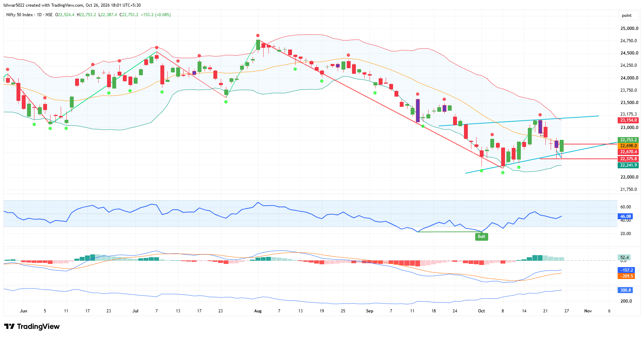Viewport: 644px width, 337px height.
Task: Click the 24,500.0 price axis label
Action: (x=629, y=53)
